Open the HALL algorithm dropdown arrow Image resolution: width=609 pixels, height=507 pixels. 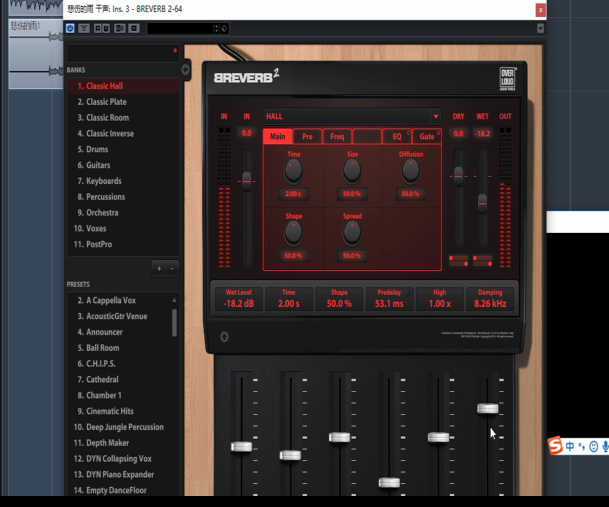click(x=436, y=116)
